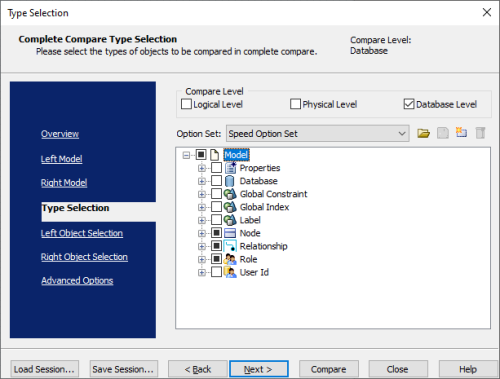Toggle the Physical Level checkbox
This screenshot has height=379, width=500.
[295, 104]
